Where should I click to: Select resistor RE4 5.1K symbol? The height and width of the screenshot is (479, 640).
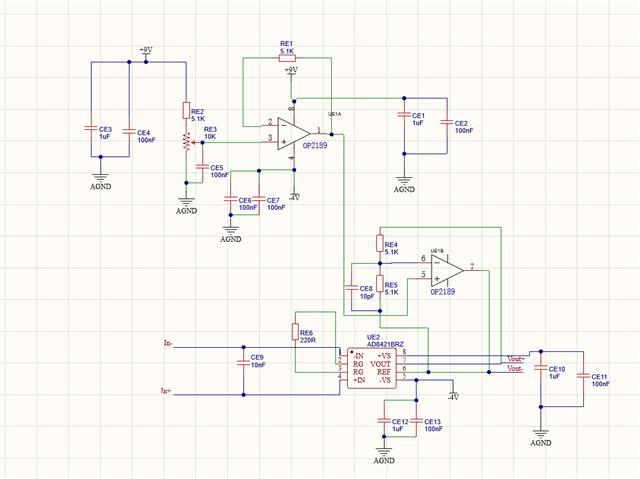coord(380,244)
